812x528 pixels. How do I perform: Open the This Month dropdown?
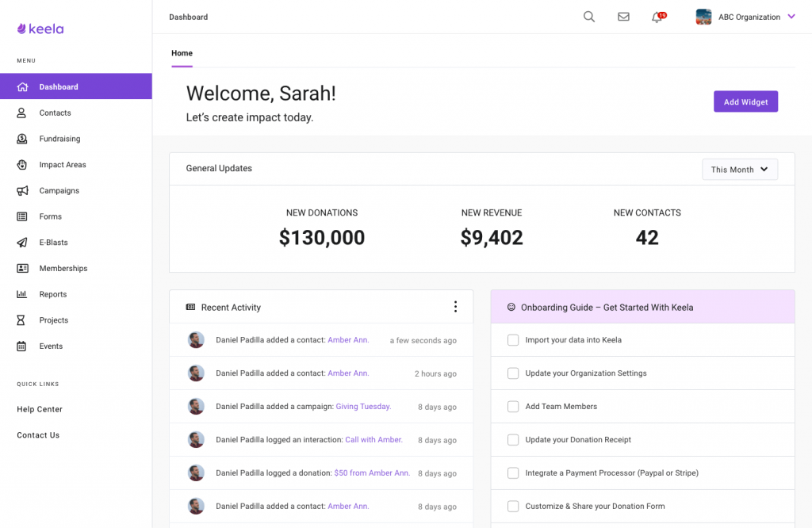click(x=739, y=169)
